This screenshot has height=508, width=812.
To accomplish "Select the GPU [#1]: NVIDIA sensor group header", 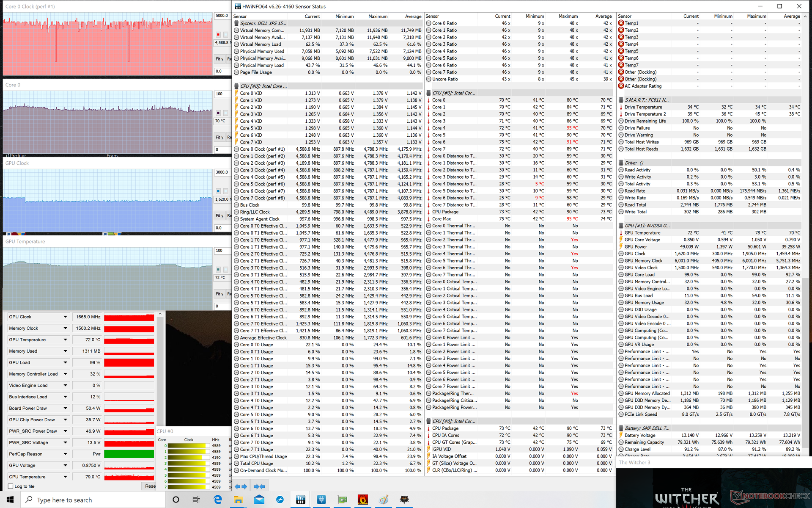I will 647,226.
